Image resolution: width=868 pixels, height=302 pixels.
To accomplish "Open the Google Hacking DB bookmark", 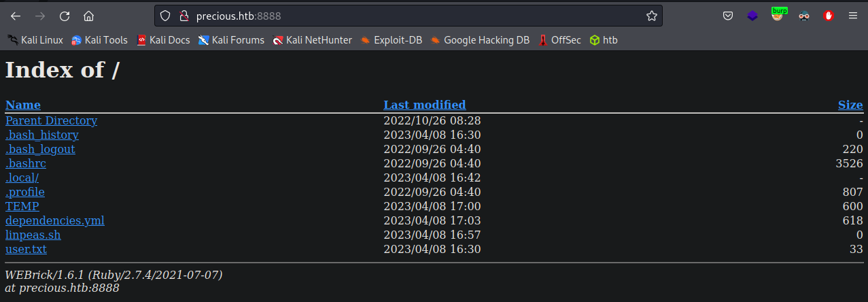I will [x=480, y=40].
